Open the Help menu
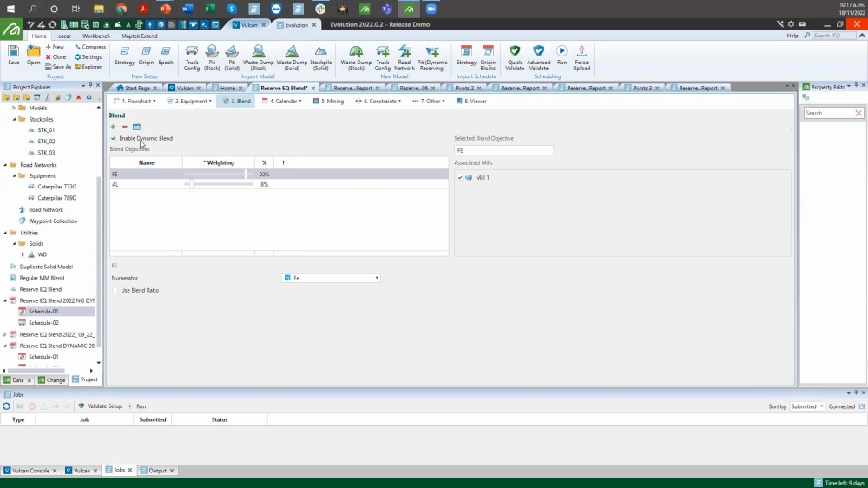The image size is (868, 488). pos(792,36)
